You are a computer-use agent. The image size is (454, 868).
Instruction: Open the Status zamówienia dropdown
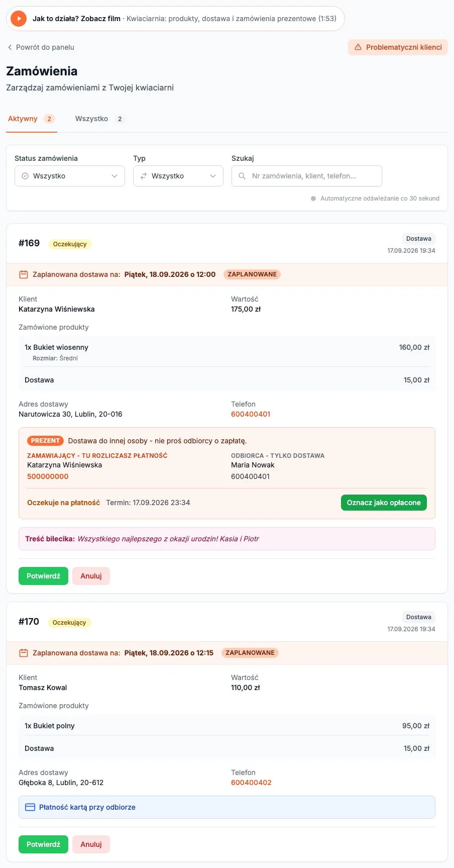click(70, 176)
